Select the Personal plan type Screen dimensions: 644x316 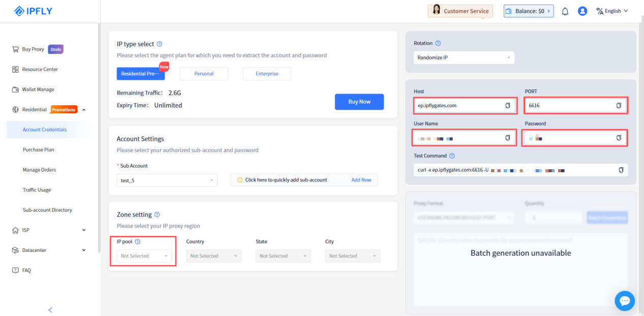[x=204, y=74]
